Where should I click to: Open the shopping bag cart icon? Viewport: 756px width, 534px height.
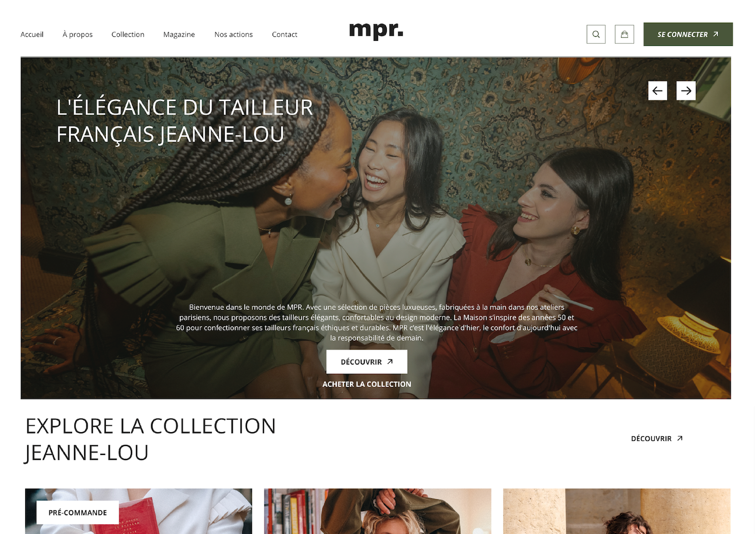(624, 34)
